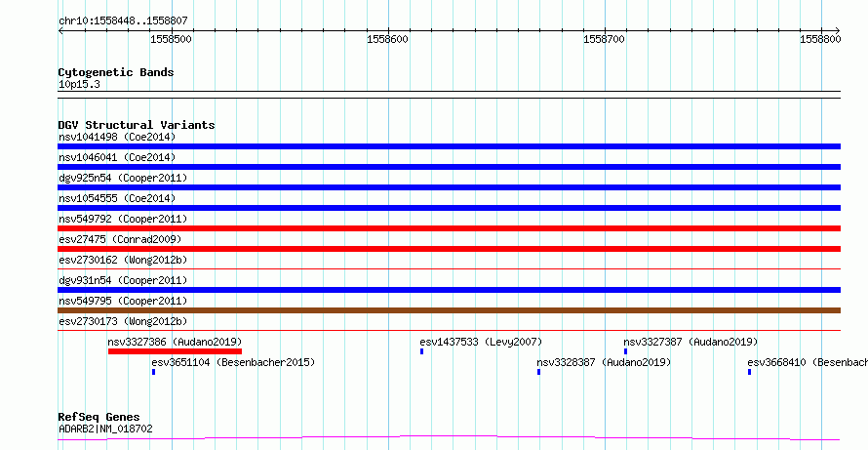Click the blue marker under esv1437533
Image resolution: width=868 pixels, height=450 pixels.
point(422,351)
